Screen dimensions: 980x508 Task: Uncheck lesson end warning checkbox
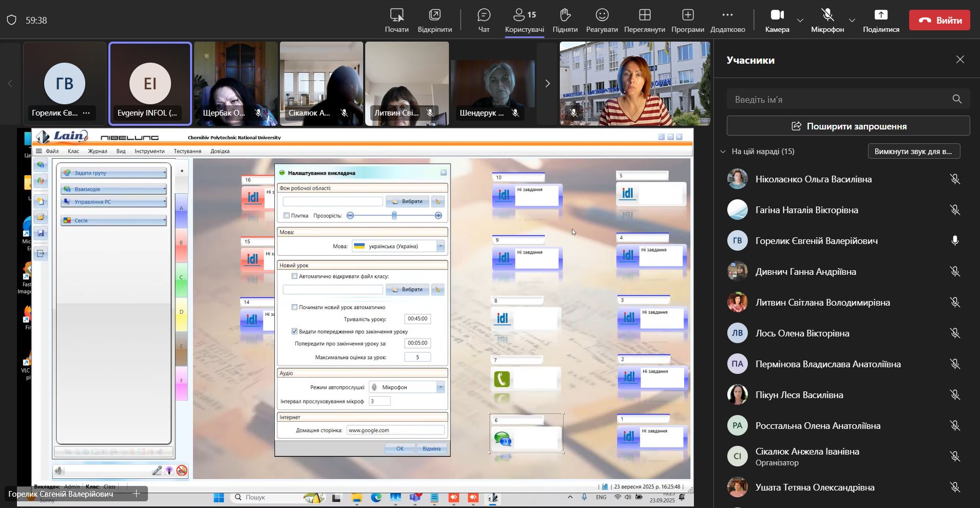(294, 332)
